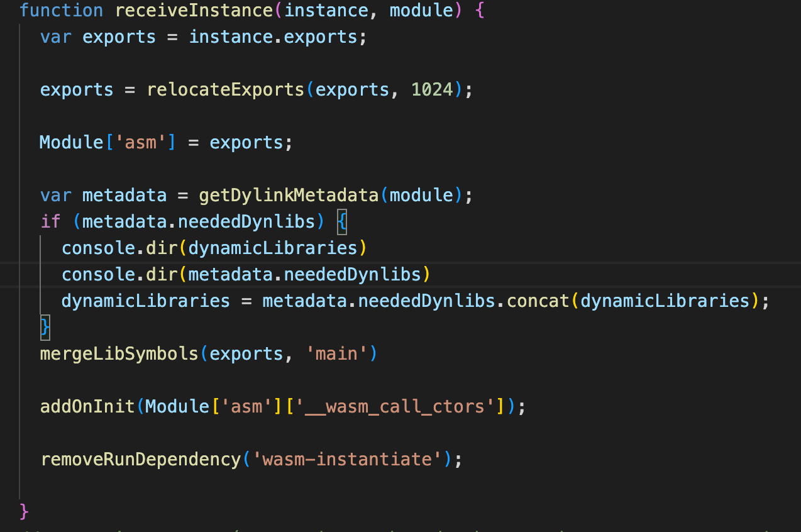
Task: Click the mergeLibSymbols call
Action: click(119, 354)
